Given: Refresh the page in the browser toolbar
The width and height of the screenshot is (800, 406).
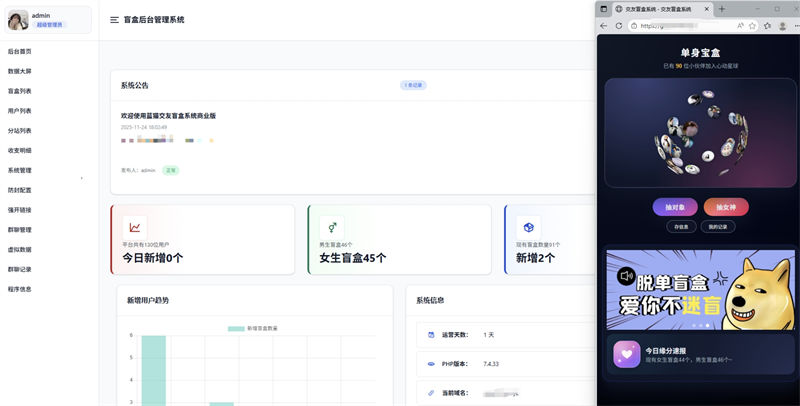Looking at the screenshot, I should click(619, 26).
